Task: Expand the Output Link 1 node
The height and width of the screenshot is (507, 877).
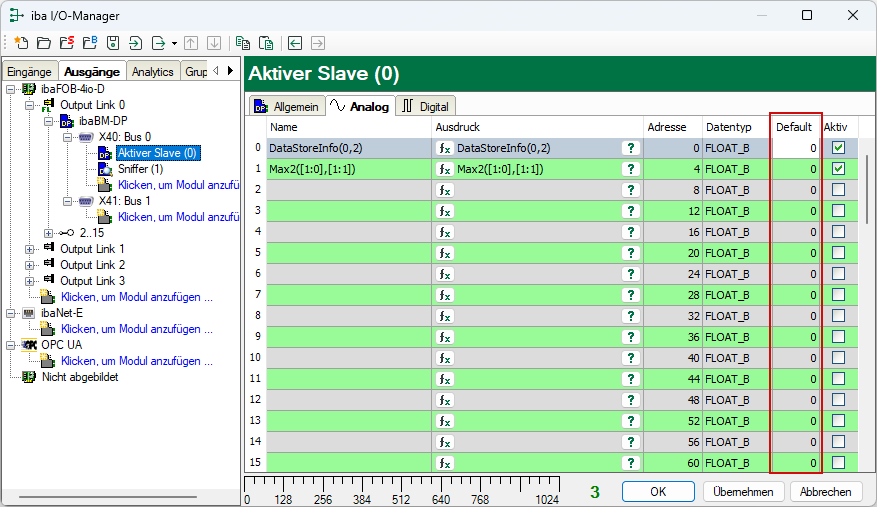Action: tap(30, 249)
